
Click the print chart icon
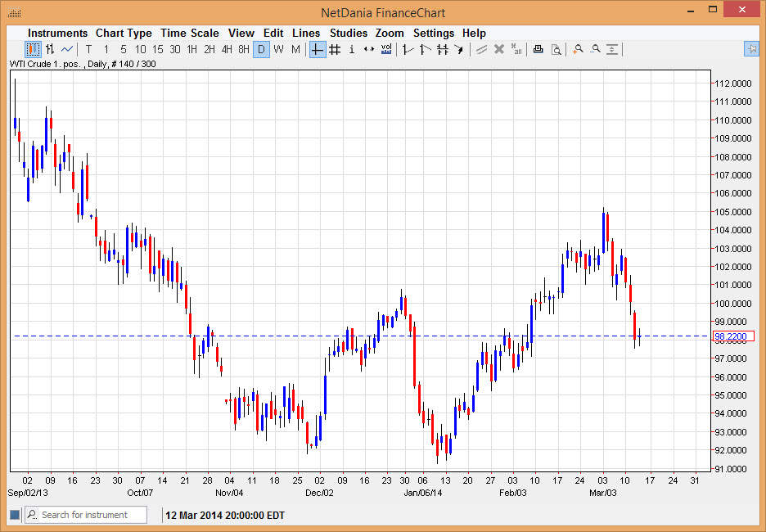click(x=538, y=49)
